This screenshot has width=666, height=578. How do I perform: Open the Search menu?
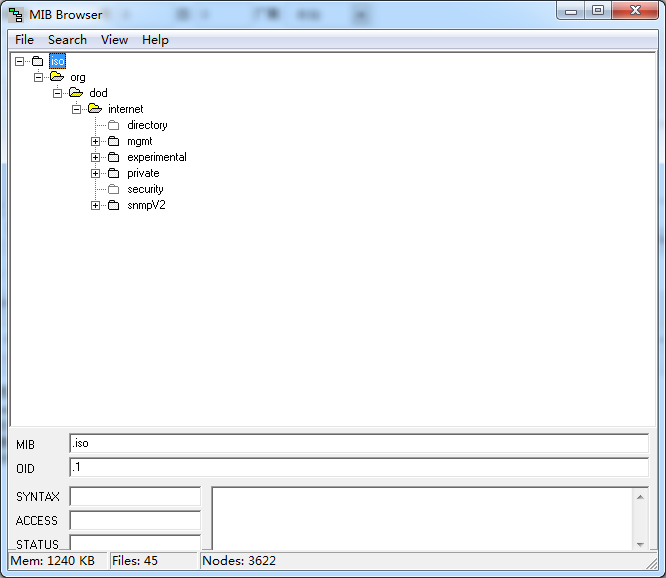click(x=67, y=40)
